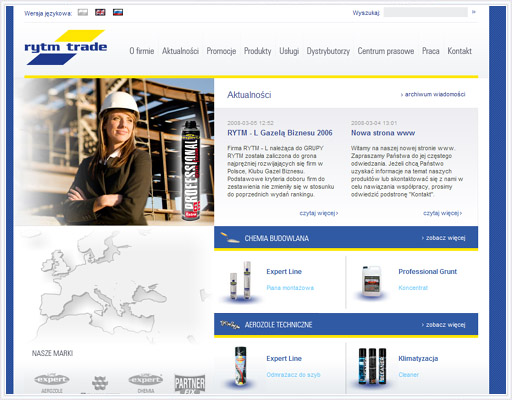The height and width of the screenshot is (400, 512).
Task: Submit search using the arrow icon
Action: (474, 12)
